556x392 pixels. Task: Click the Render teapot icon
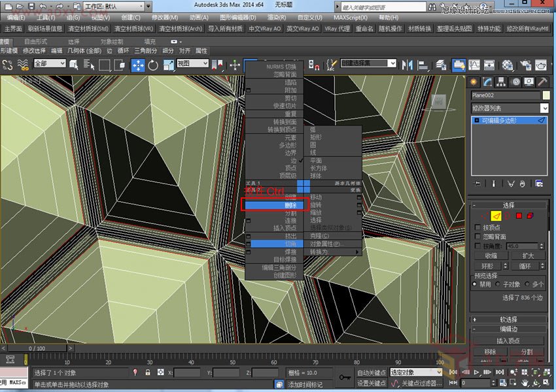coord(541,65)
